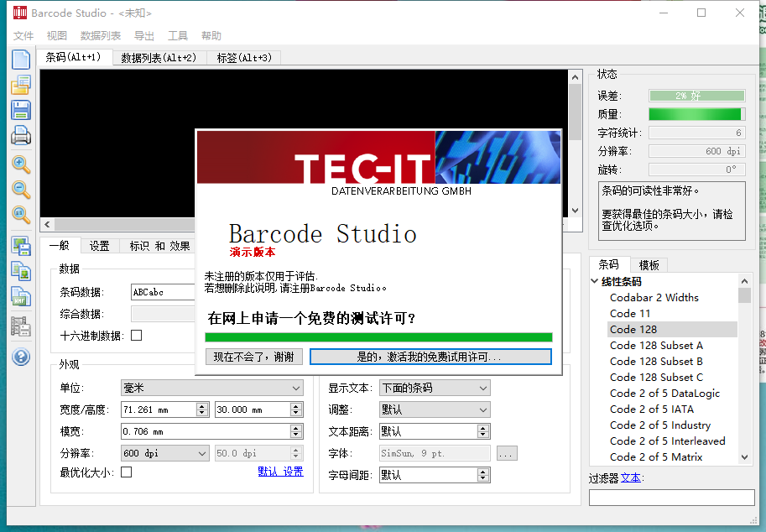Select the Save icon in the left toolbar
766x532 pixels.
(20, 110)
